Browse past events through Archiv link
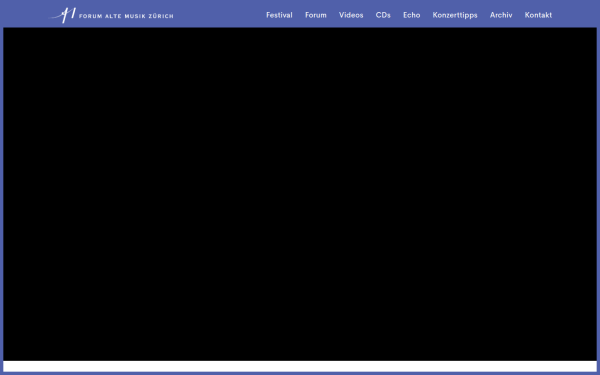The width and height of the screenshot is (600, 375). [501, 15]
